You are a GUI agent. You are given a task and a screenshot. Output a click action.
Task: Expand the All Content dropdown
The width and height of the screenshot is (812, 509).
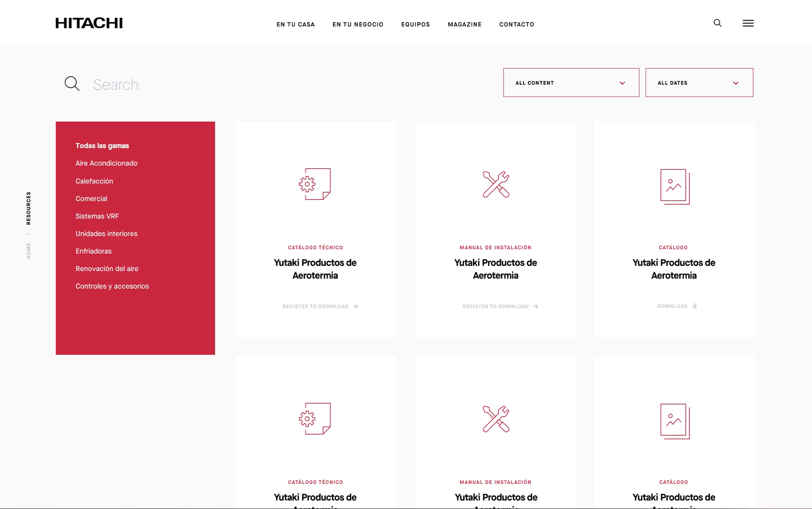click(571, 83)
